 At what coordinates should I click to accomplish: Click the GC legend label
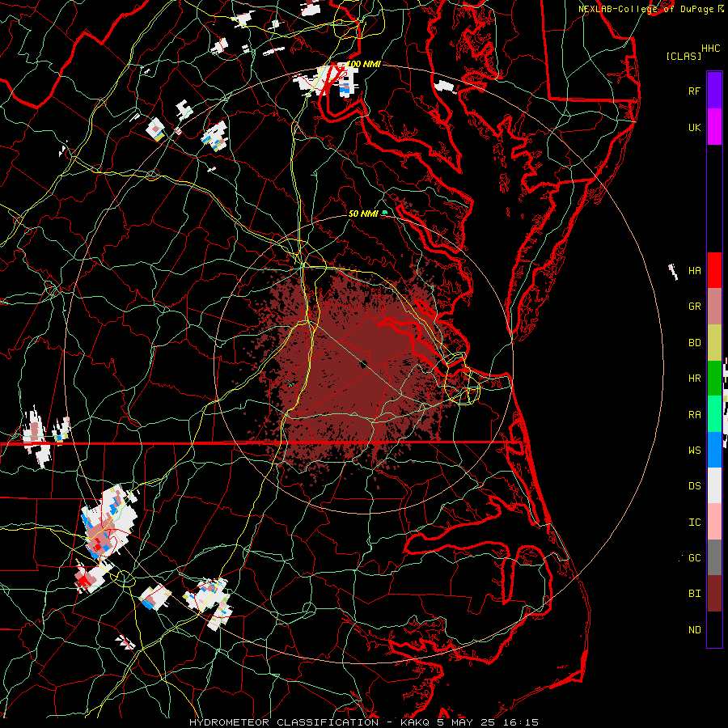(694, 558)
